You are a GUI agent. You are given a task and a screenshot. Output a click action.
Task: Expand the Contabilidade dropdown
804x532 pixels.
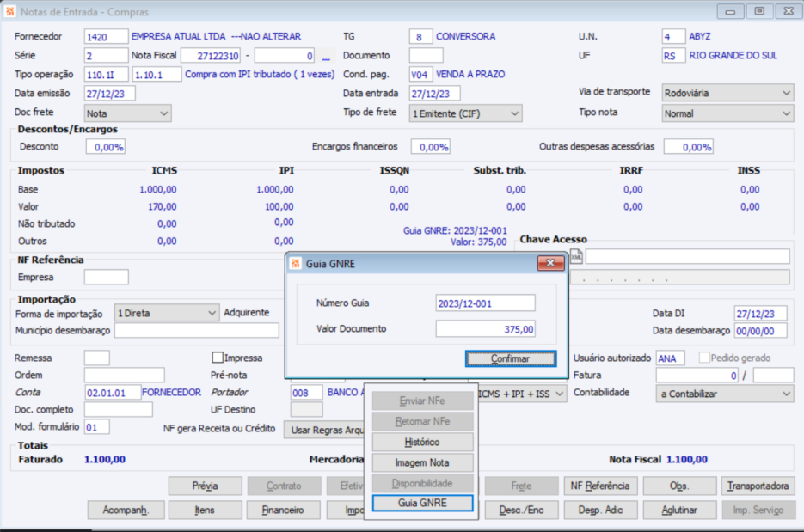point(725,394)
